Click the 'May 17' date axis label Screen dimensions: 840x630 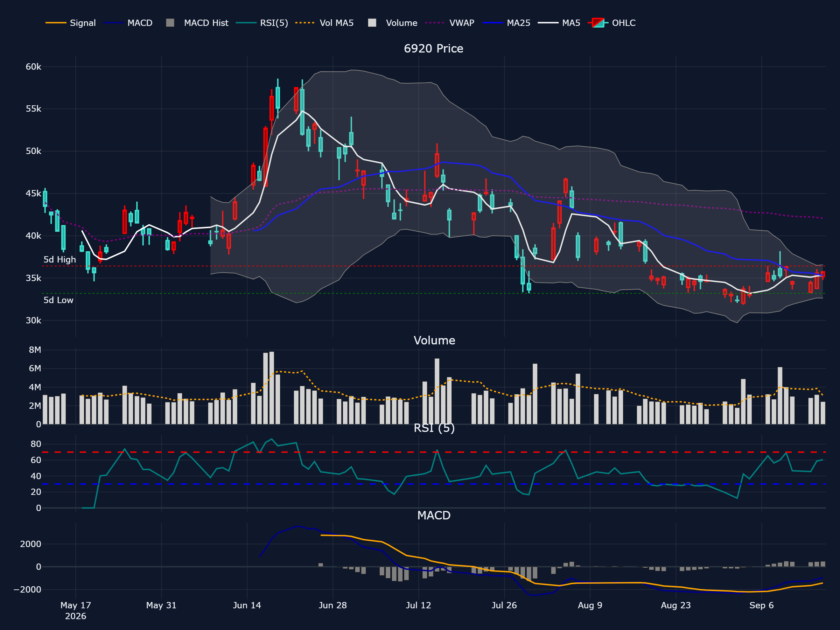click(x=76, y=605)
